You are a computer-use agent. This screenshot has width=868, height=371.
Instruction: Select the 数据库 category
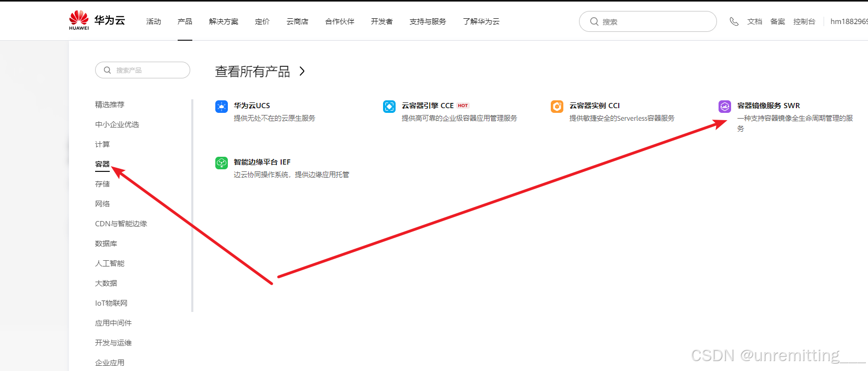(x=106, y=244)
